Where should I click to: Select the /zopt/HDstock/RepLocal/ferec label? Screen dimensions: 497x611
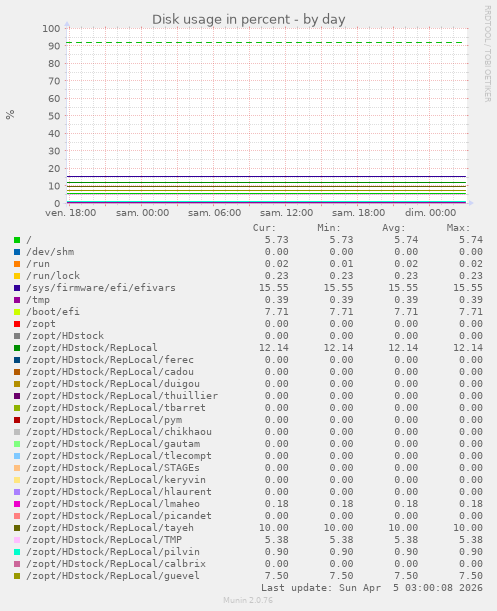(110, 360)
